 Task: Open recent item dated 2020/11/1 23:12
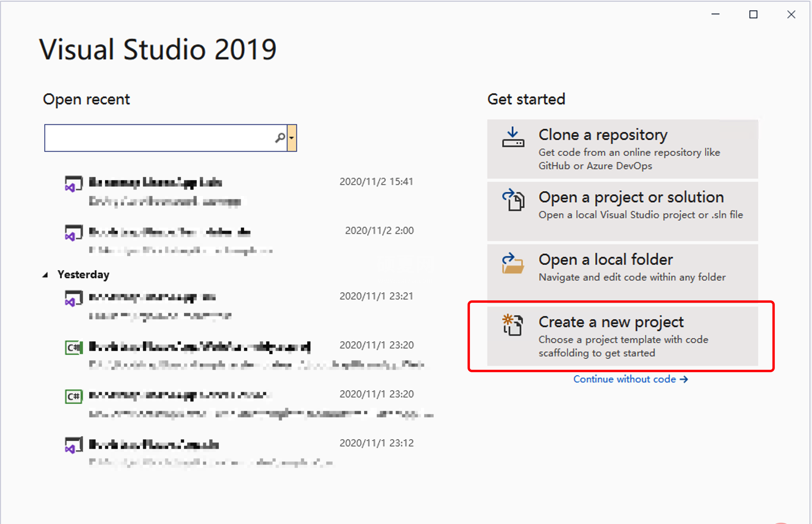[x=239, y=453]
